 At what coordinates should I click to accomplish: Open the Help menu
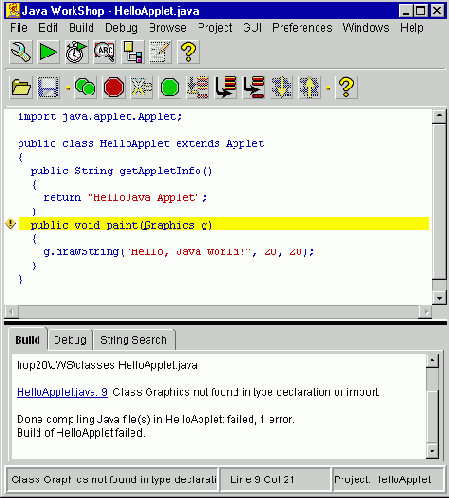(412, 28)
